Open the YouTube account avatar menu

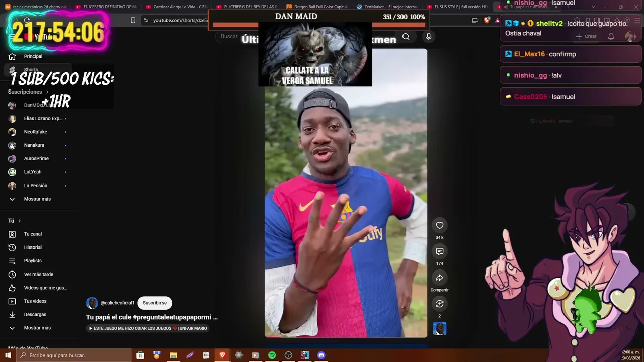[630, 36]
